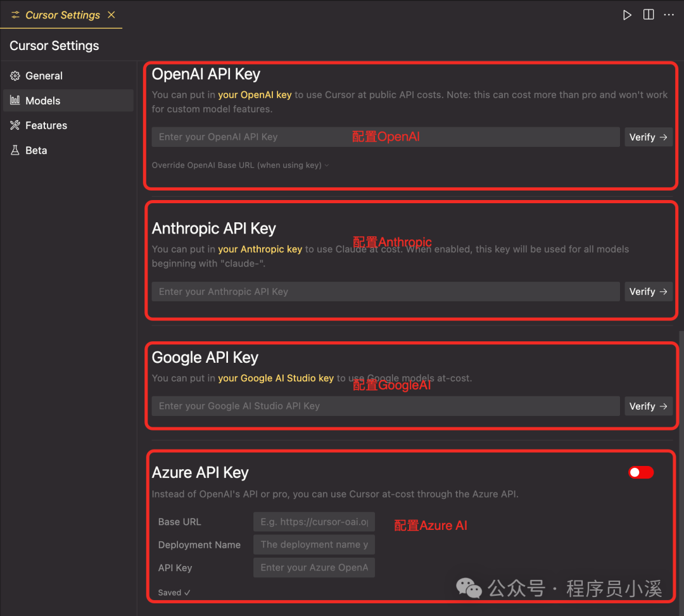The width and height of the screenshot is (684, 616).
Task: Click the General gear icon in the sidebar
Action: 15,76
